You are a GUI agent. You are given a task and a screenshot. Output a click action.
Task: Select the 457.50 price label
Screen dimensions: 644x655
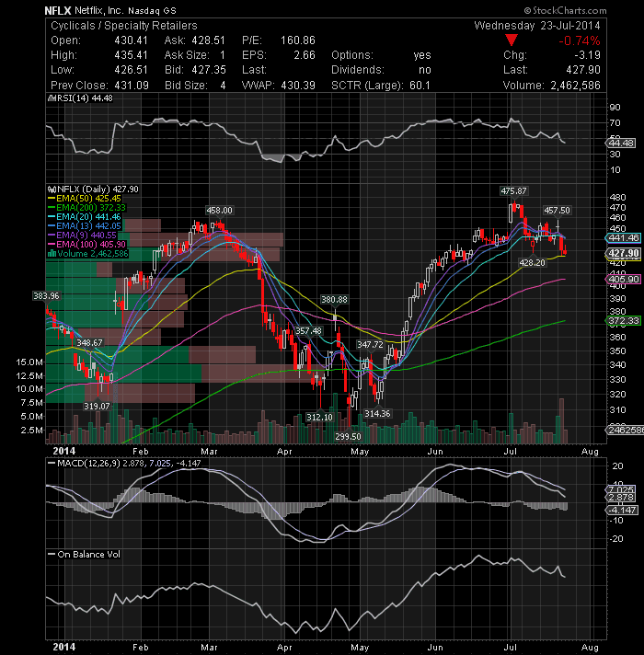click(x=557, y=210)
